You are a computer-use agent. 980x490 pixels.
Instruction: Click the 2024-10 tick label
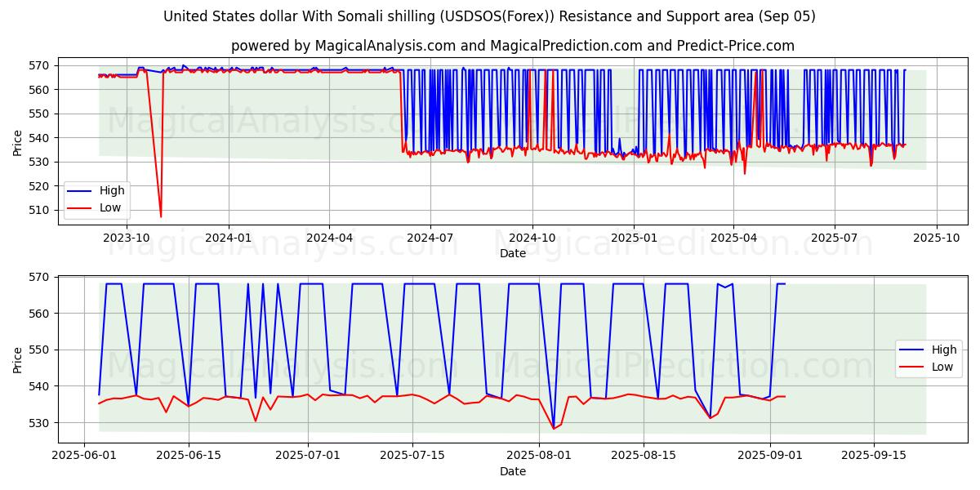(x=532, y=237)
